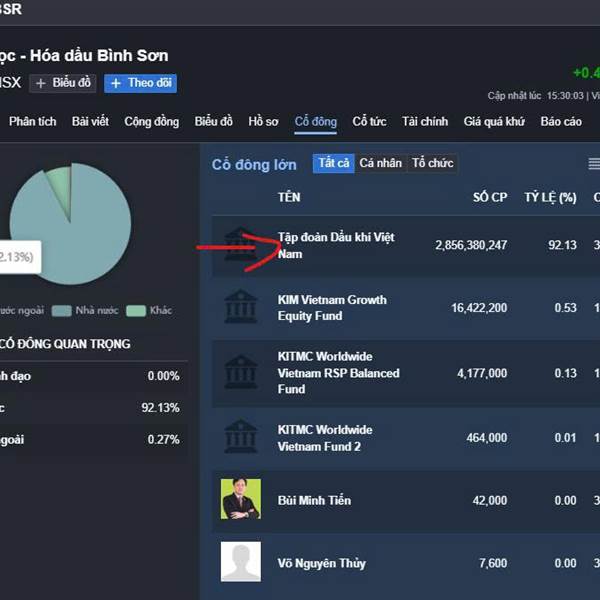The width and height of the screenshot is (600, 600).
Task: Click institution icon beside KITMC Worldwide Vietnam RSP Balanced Fund
Action: coord(240,372)
